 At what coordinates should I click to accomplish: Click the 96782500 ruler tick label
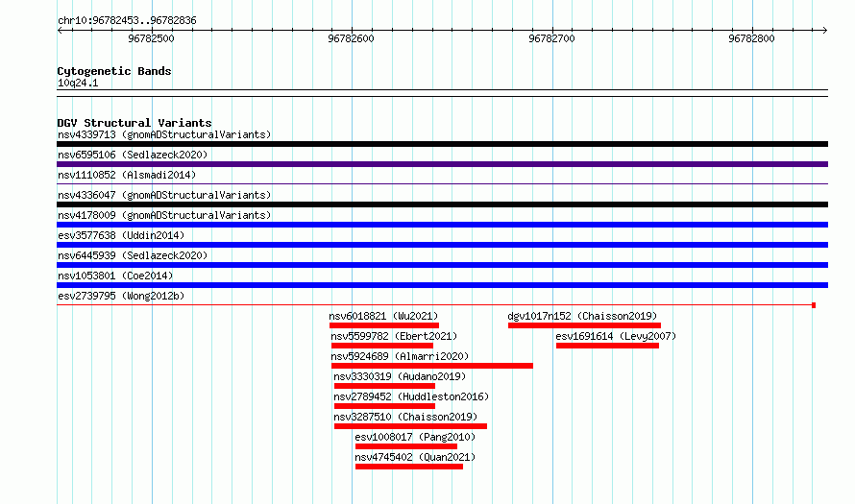coord(151,38)
